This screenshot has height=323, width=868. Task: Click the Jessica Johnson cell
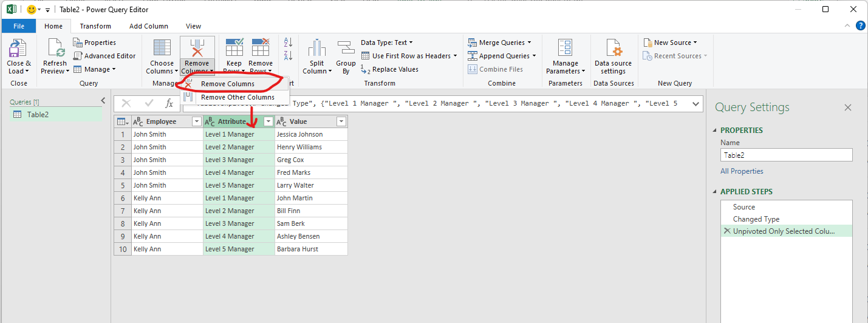311,134
